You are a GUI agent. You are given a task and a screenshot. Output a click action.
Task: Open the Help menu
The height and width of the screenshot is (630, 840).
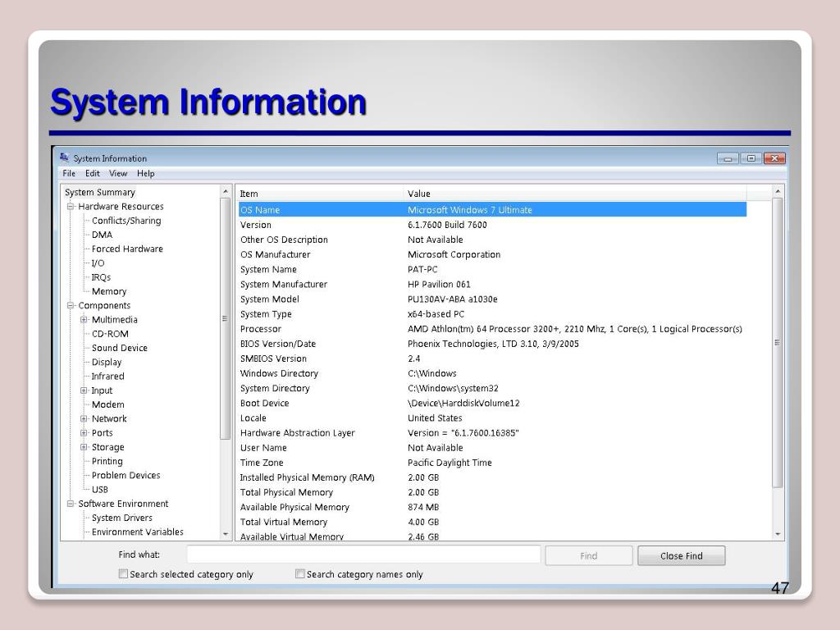click(146, 174)
